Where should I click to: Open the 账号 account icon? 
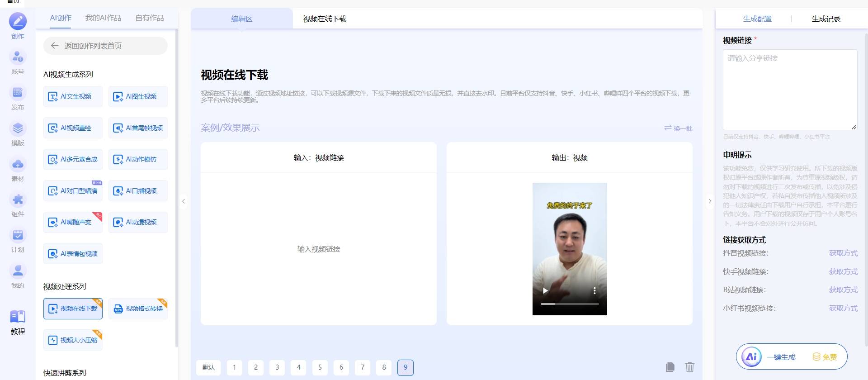click(x=18, y=57)
